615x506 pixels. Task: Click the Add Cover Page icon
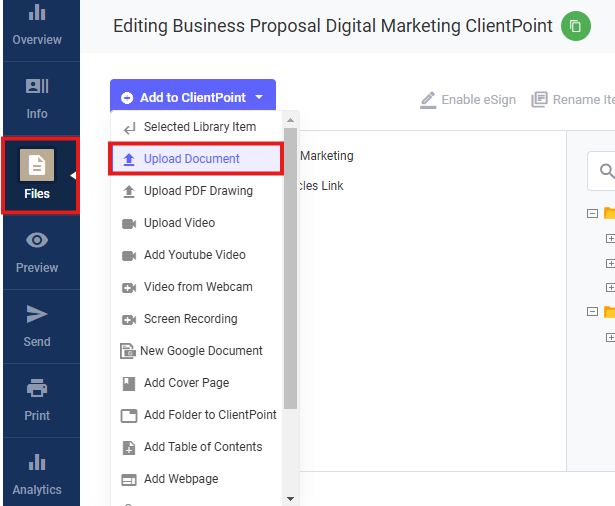tap(129, 384)
